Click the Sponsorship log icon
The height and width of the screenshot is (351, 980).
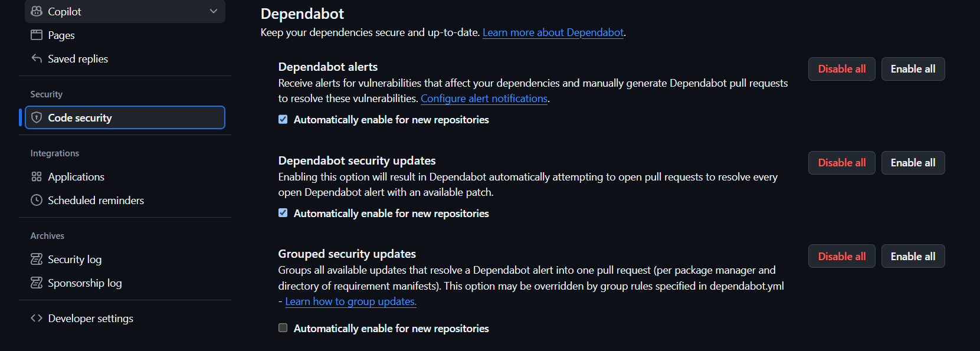click(37, 283)
